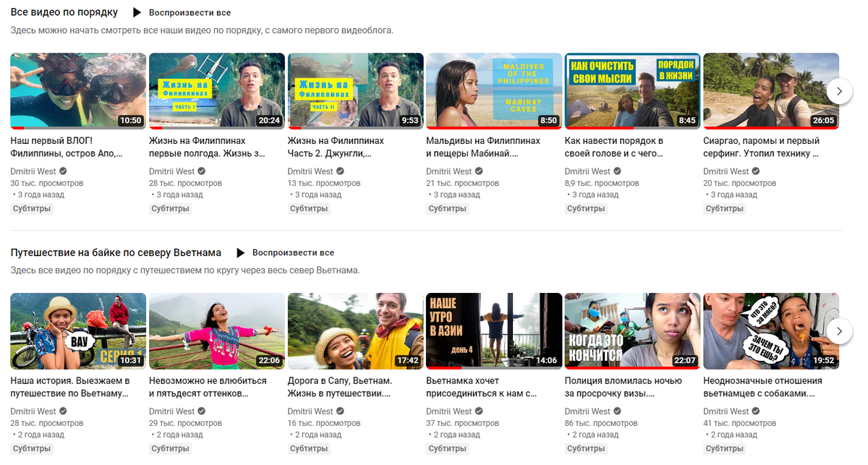The image size is (868, 465).
Task: Open the 'Все видео по порядку' playlist title
Action: [64, 12]
